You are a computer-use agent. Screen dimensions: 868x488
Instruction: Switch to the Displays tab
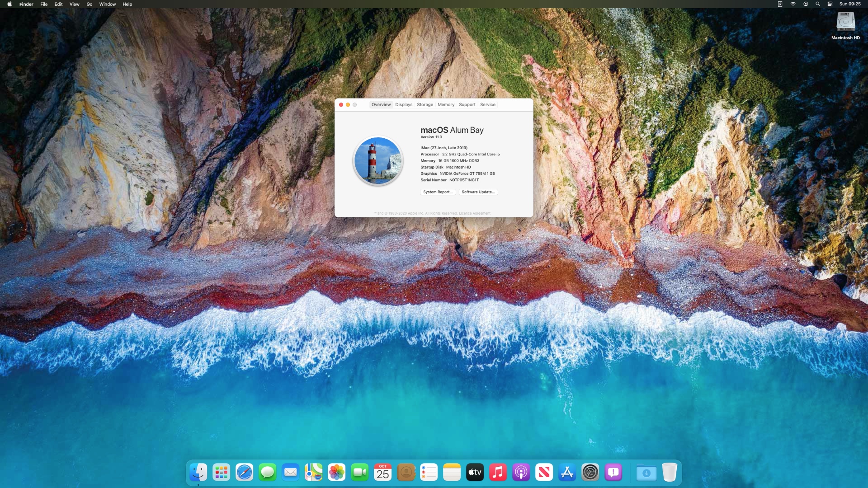pos(404,104)
